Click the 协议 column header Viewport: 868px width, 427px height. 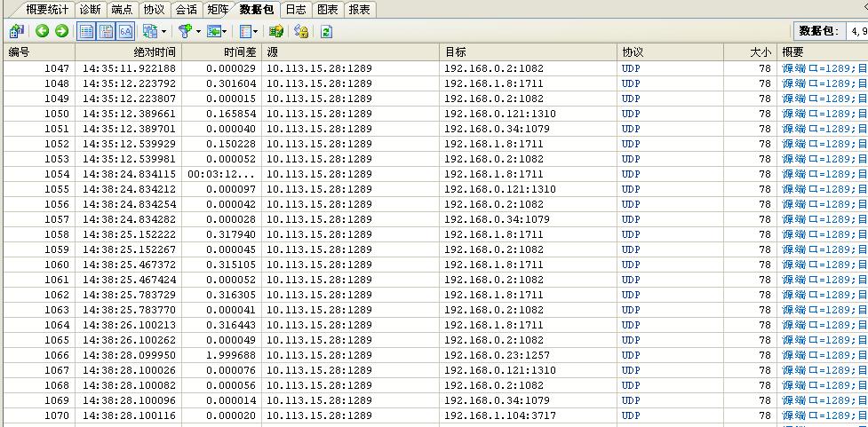pyautogui.click(x=633, y=52)
